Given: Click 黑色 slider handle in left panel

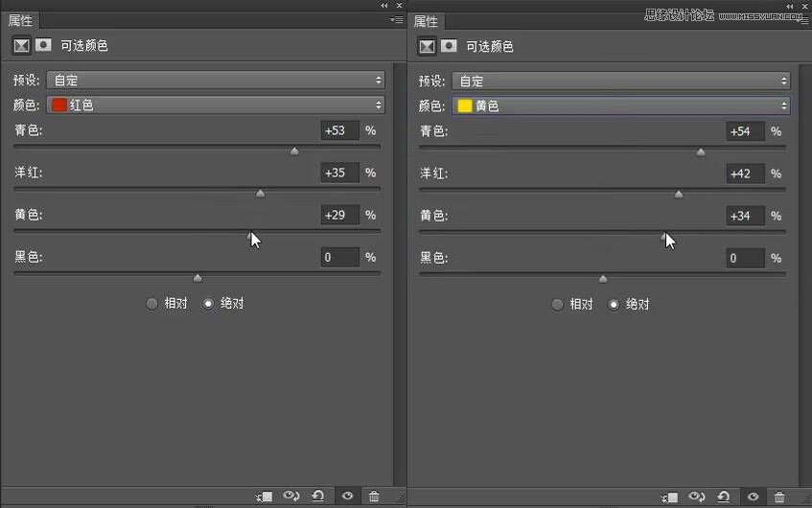Looking at the screenshot, I should [197, 279].
